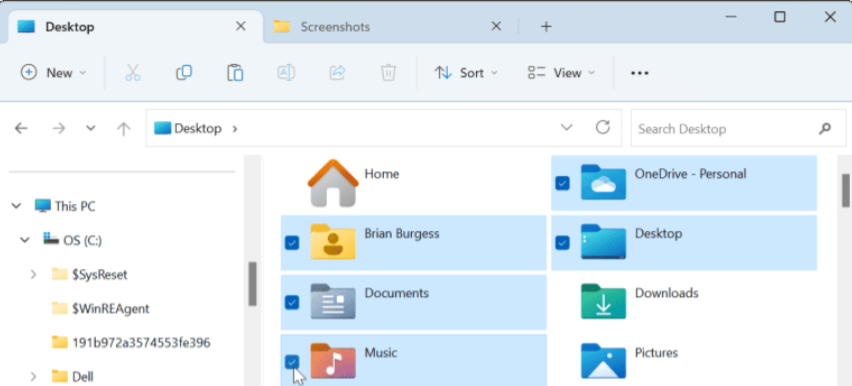Open recent locations chevron beside forward arrow
The height and width of the screenshot is (386, 852).
pyautogui.click(x=91, y=128)
